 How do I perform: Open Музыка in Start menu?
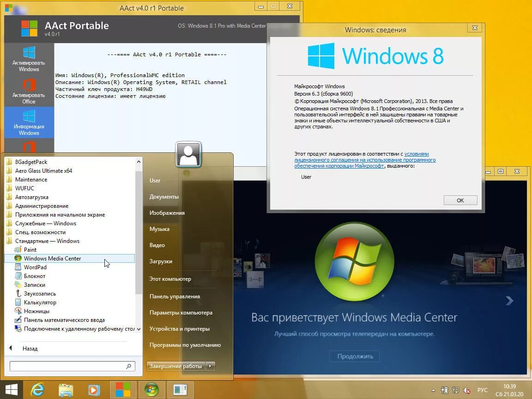pyautogui.click(x=159, y=230)
